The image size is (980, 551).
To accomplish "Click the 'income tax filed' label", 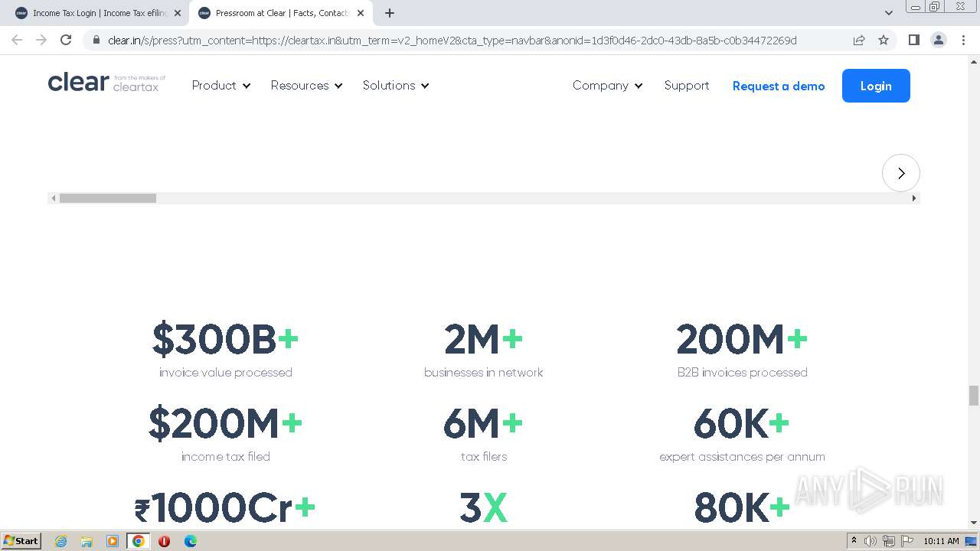I will [226, 457].
